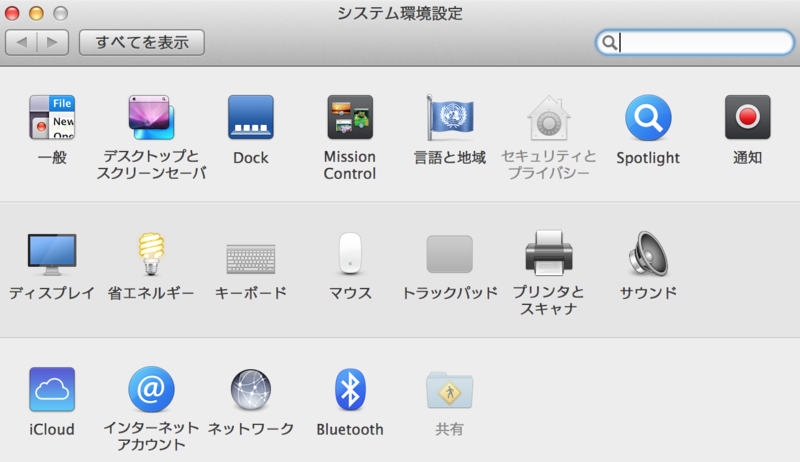Minimize window with the yellow button
The image size is (800, 462).
click(x=36, y=13)
